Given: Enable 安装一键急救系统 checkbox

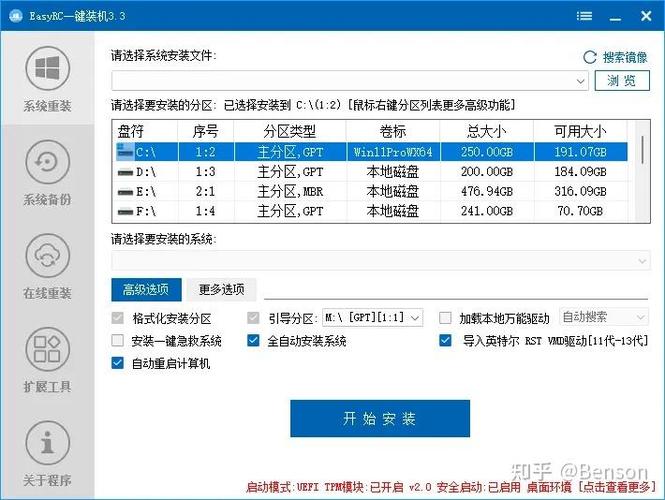Looking at the screenshot, I should click(117, 340).
